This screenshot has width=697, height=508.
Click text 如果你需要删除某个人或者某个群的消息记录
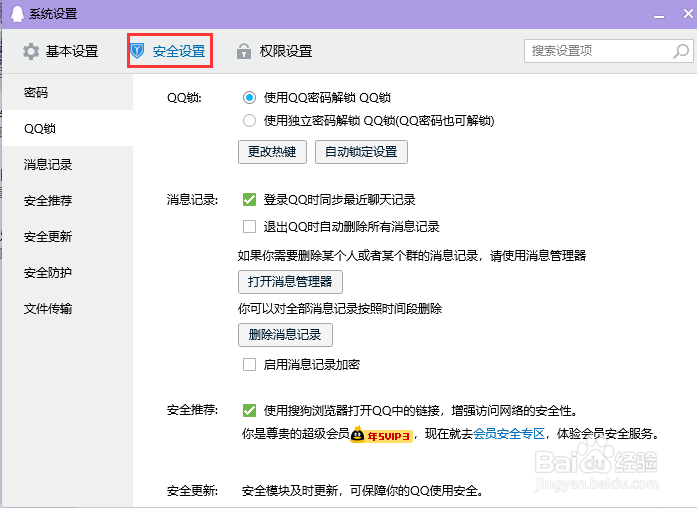click(358, 256)
